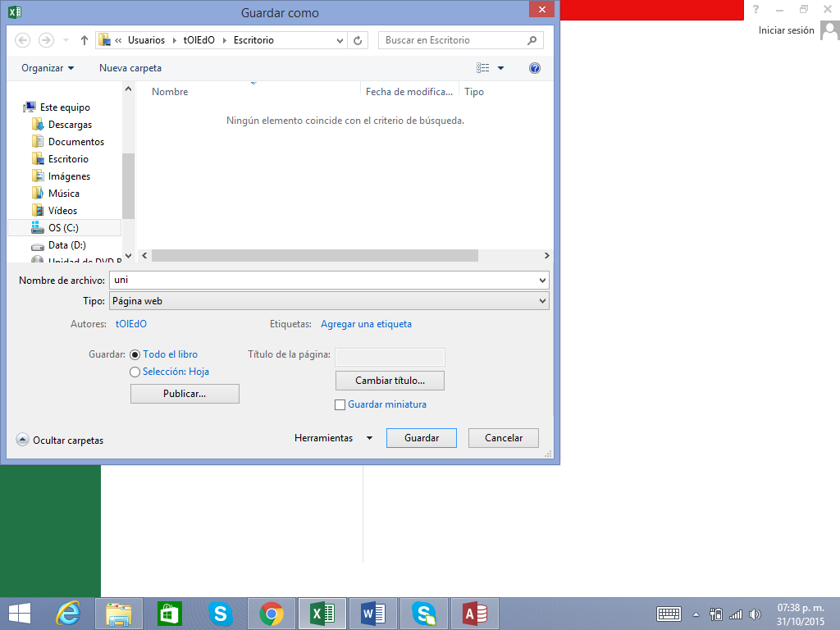Image resolution: width=840 pixels, height=630 pixels.
Task: Choose the Selección: Hoja radio button
Action: point(135,372)
